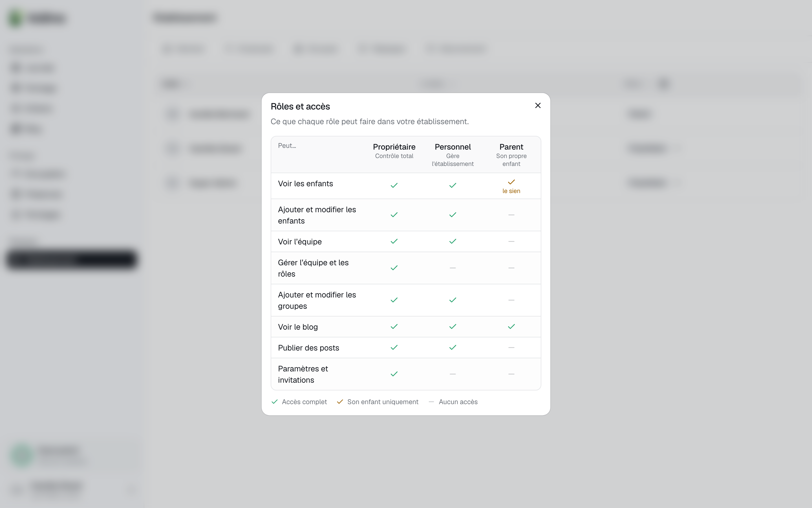Click the Publier des posts row label
This screenshot has width=812, height=508.
pyautogui.click(x=308, y=348)
